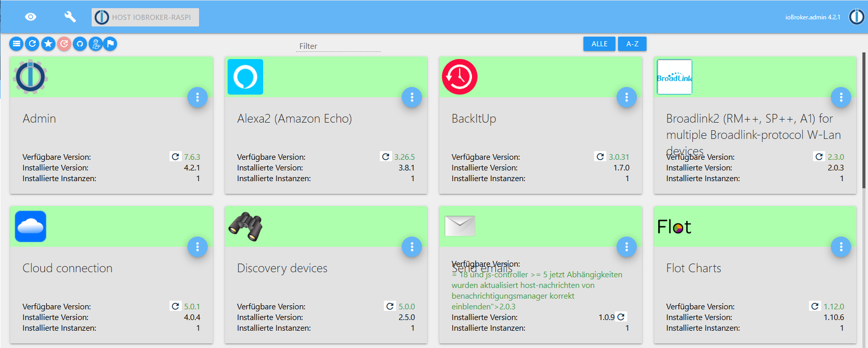Click the Discovery devices binoculars logo

(245, 226)
